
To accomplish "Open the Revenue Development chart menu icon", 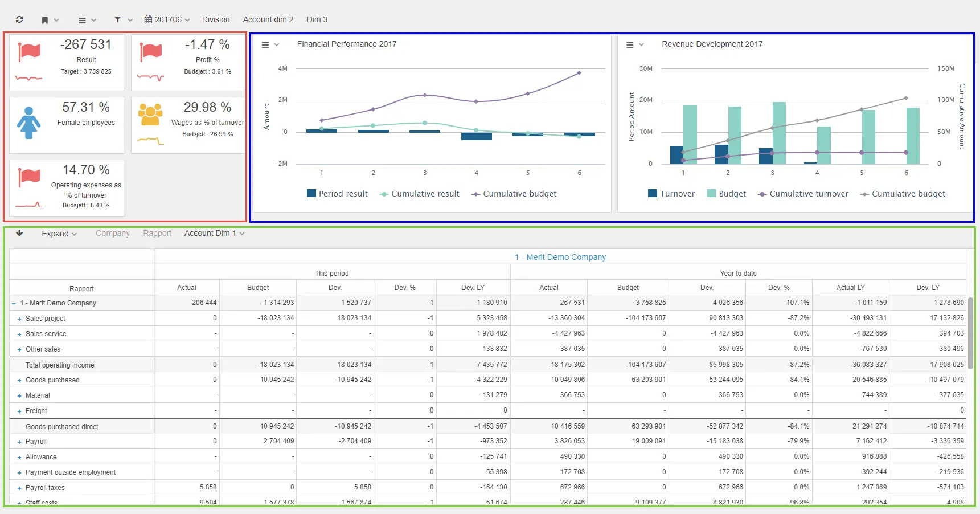I will click(634, 44).
